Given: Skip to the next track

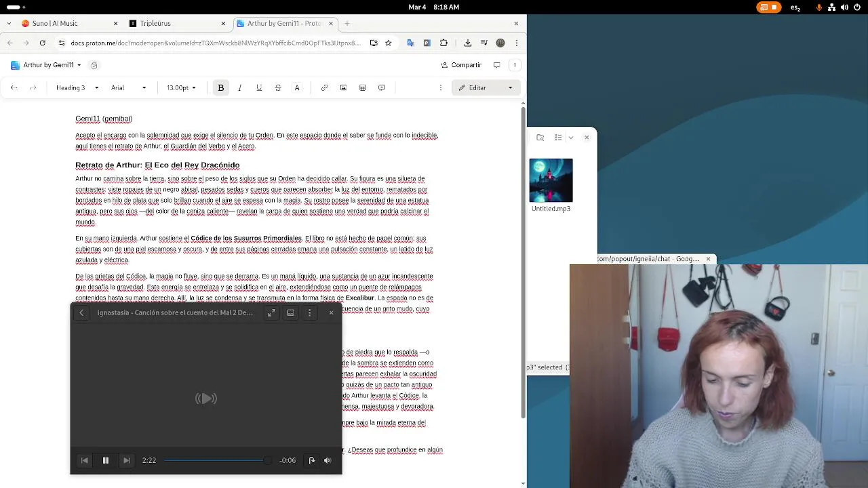Looking at the screenshot, I should click(127, 460).
